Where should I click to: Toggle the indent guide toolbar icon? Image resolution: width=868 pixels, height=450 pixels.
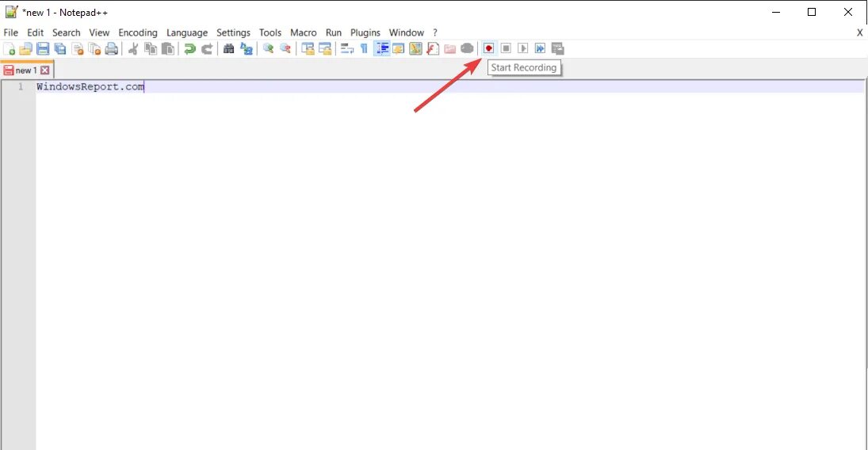pyautogui.click(x=382, y=48)
